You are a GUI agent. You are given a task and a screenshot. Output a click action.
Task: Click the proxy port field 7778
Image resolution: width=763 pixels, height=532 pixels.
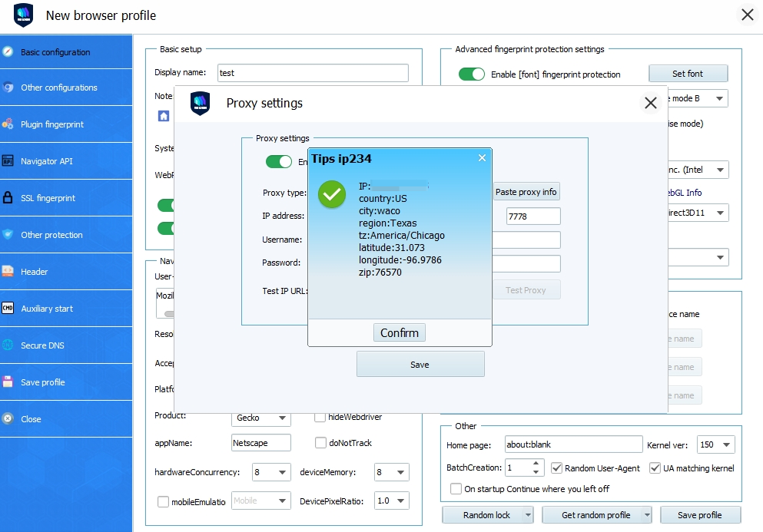tap(533, 216)
